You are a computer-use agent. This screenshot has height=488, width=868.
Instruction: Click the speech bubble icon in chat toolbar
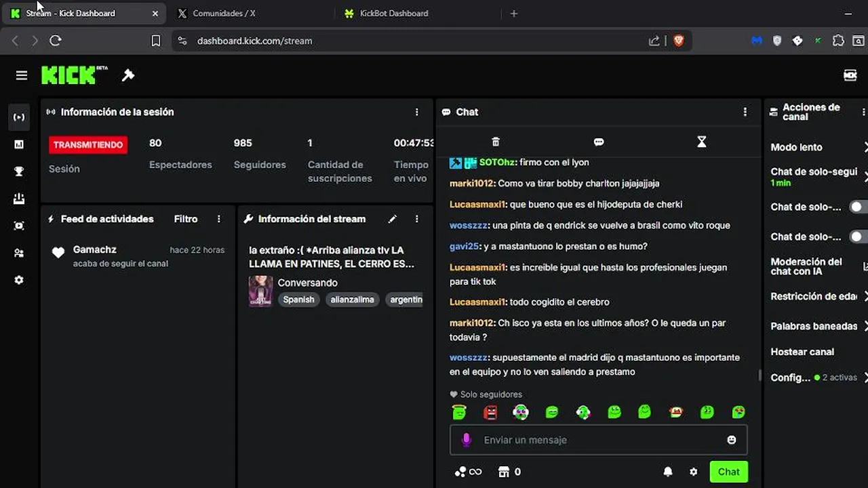pos(599,142)
